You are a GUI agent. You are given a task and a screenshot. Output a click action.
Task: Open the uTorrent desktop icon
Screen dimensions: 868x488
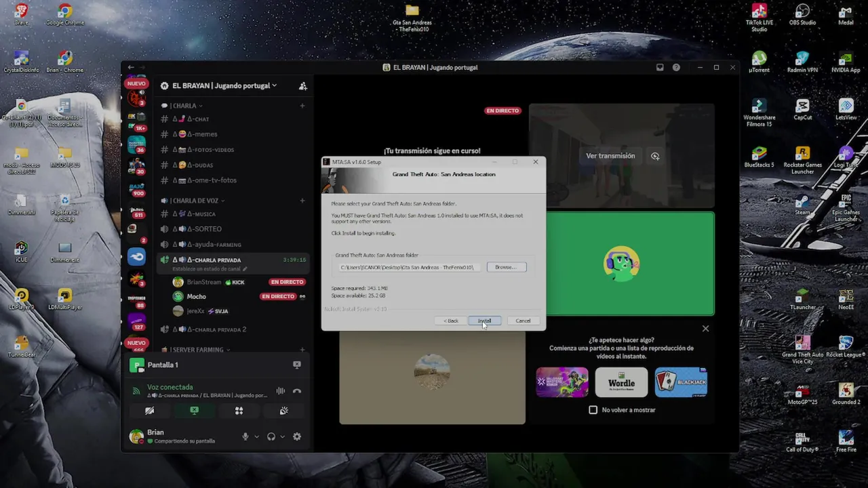point(759,62)
